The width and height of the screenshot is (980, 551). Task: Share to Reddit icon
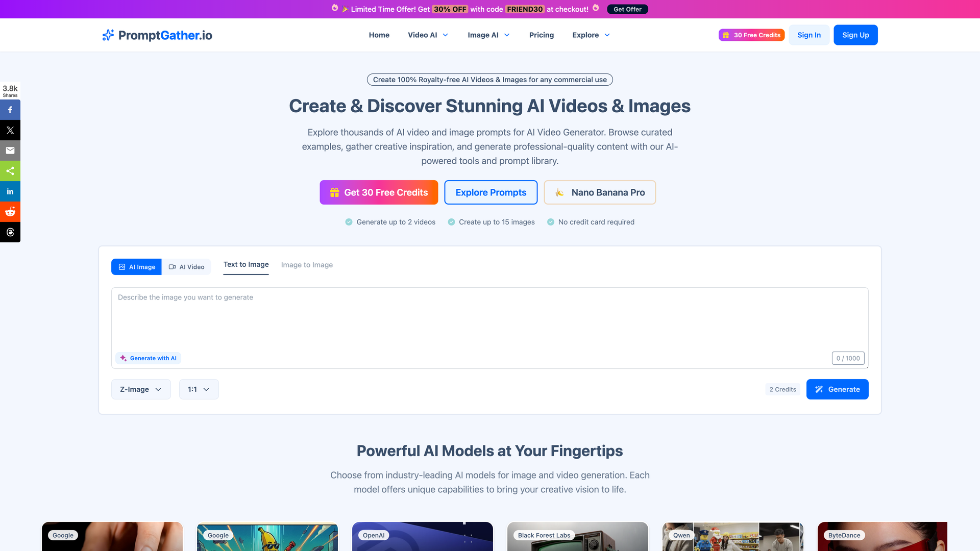tap(10, 212)
